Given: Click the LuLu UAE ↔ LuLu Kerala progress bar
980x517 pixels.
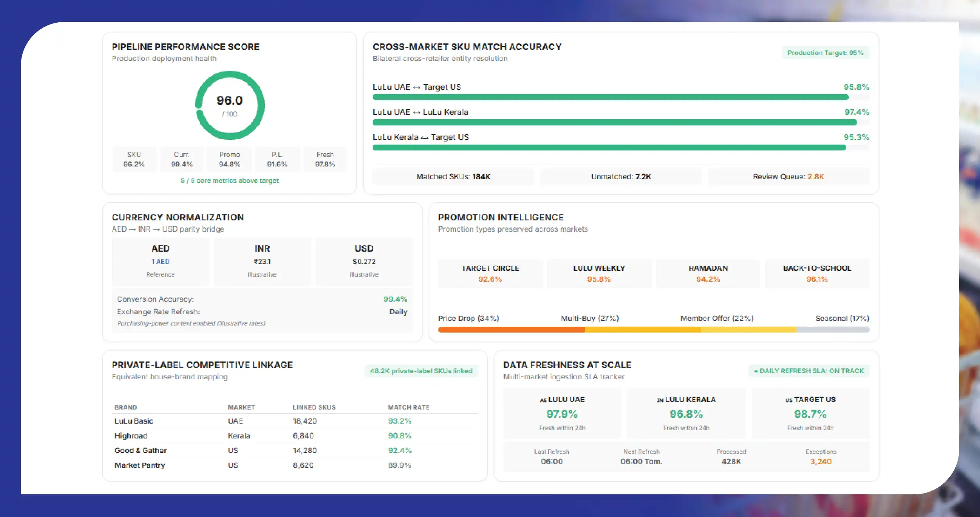Looking at the screenshot, I should (621, 122).
